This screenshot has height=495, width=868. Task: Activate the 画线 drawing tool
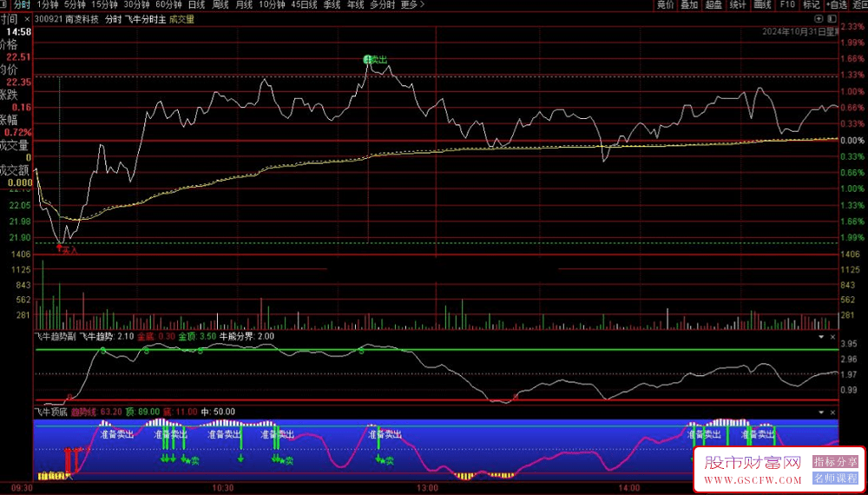(763, 5)
